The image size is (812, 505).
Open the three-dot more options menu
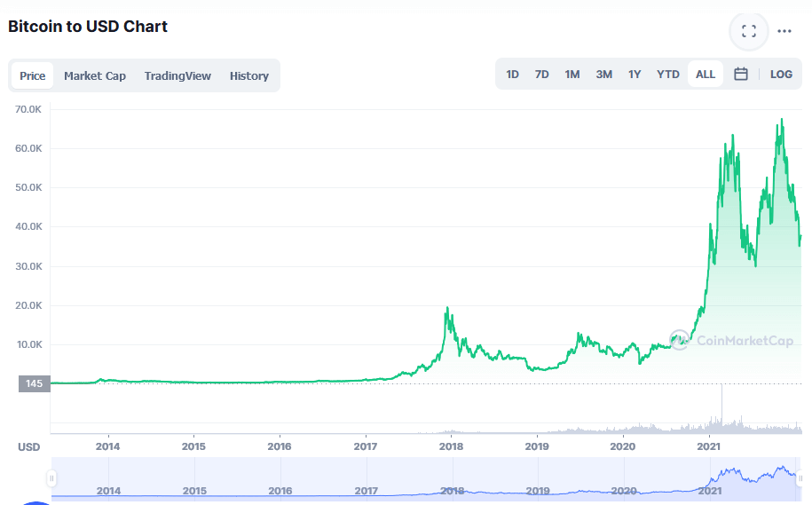[x=784, y=32]
